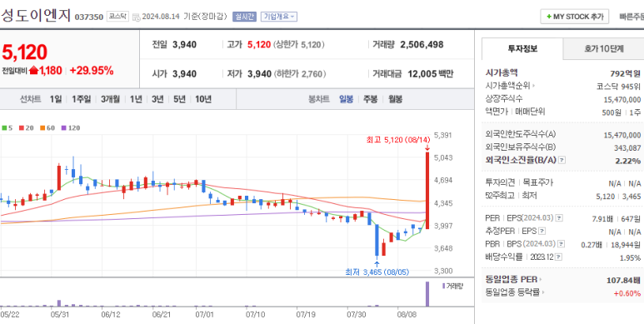Click the 최고 5,120 (08/14) chart label
This screenshot has height=324, width=644.
point(397,140)
